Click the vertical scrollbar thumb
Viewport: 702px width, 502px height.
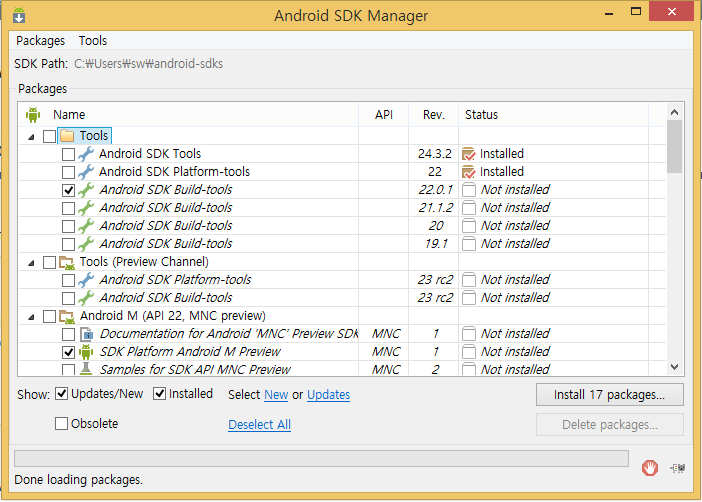pyautogui.click(x=675, y=146)
